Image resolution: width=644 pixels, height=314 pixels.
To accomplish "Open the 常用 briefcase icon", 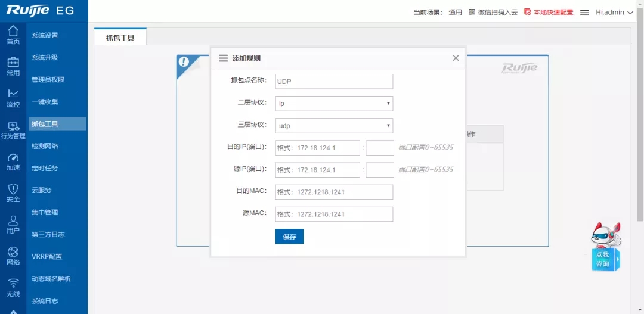I will pyautogui.click(x=13, y=63).
